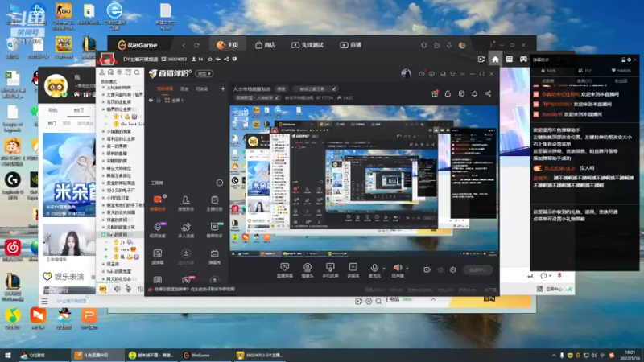Click the pencil to edit live category
Viewport: 644px width, 362px height.
pos(277,97)
